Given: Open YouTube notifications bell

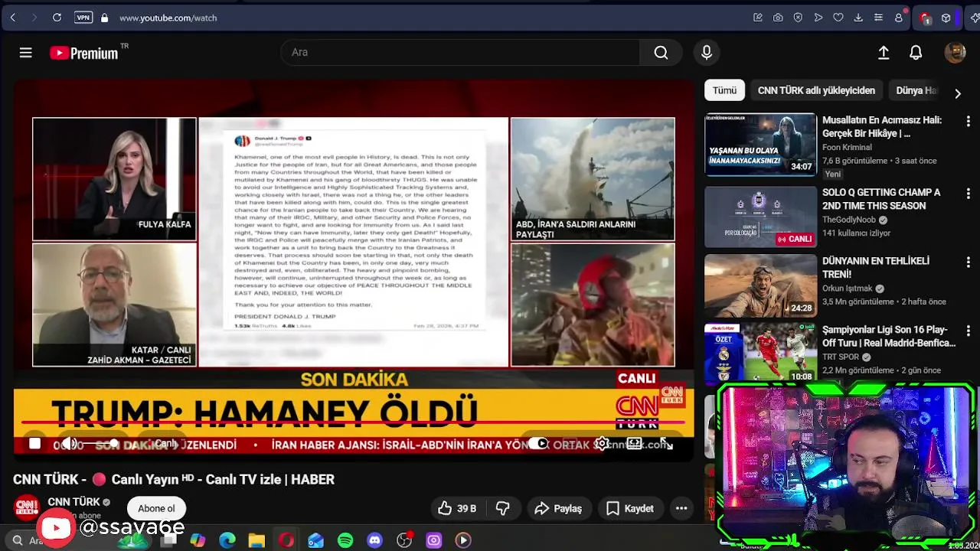Looking at the screenshot, I should tap(916, 52).
